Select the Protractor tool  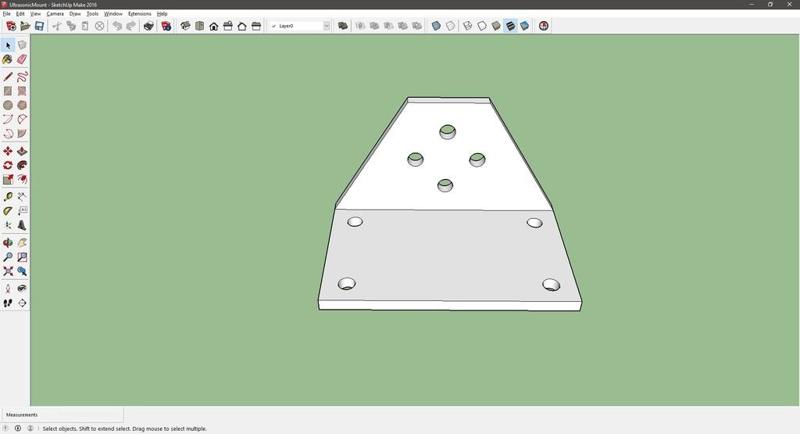(x=8, y=211)
